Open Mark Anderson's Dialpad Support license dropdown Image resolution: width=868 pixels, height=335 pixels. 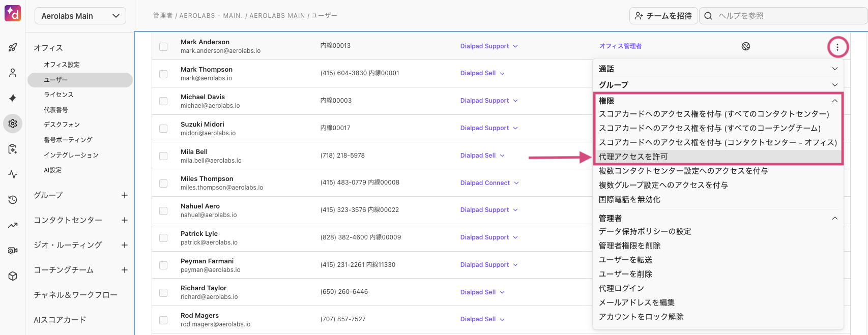point(489,46)
